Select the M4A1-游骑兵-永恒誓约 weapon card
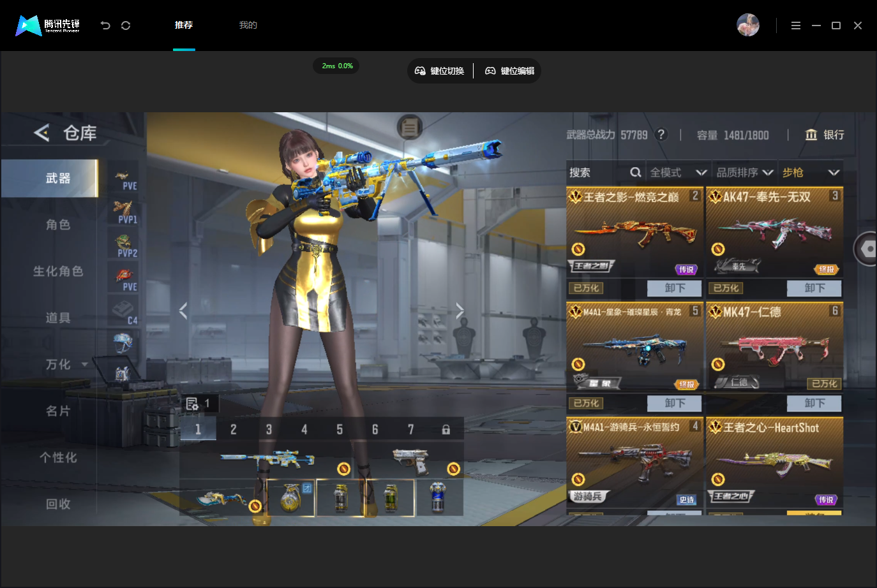The height and width of the screenshot is (588, 877). click(635, 462)
